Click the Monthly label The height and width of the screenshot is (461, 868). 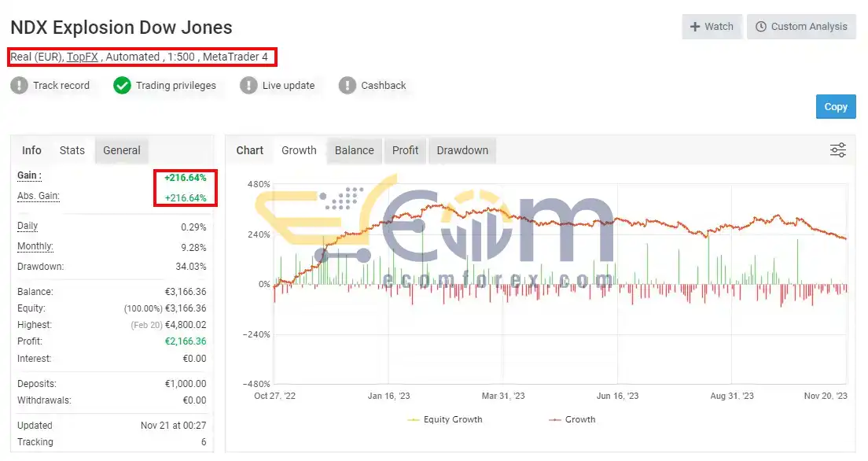point(35,246)
